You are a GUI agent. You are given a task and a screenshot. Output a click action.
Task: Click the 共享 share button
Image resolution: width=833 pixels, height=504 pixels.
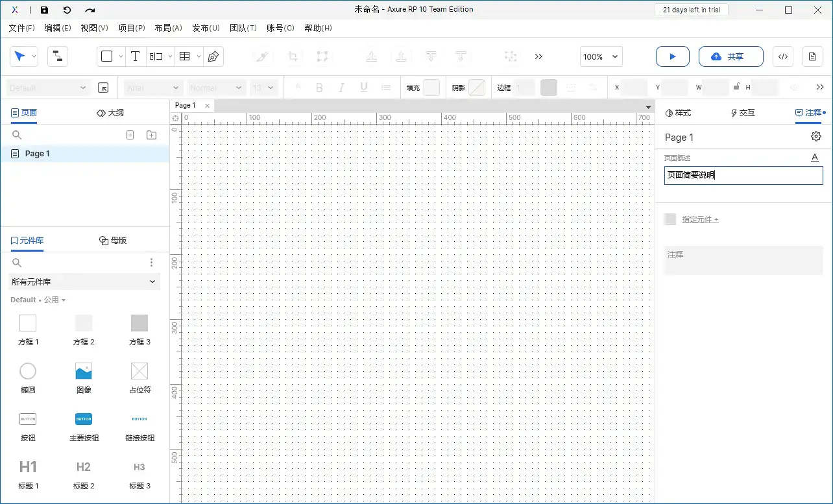[x=730, y=56]
